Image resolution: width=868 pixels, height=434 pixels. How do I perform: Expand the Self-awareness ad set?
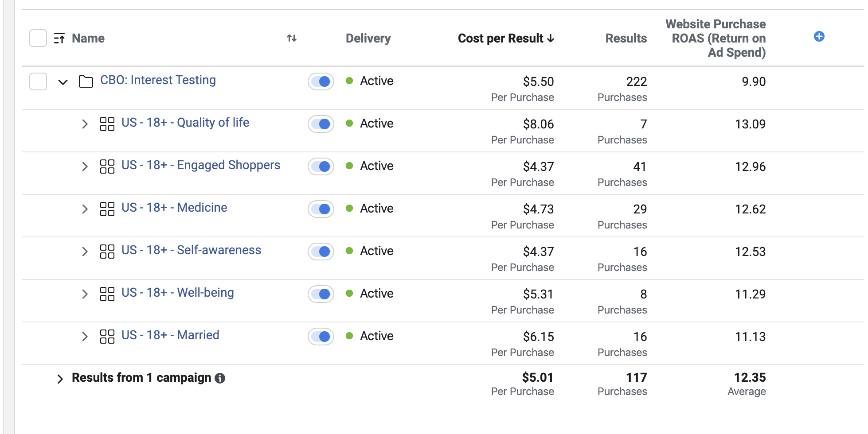coord(85,252)
